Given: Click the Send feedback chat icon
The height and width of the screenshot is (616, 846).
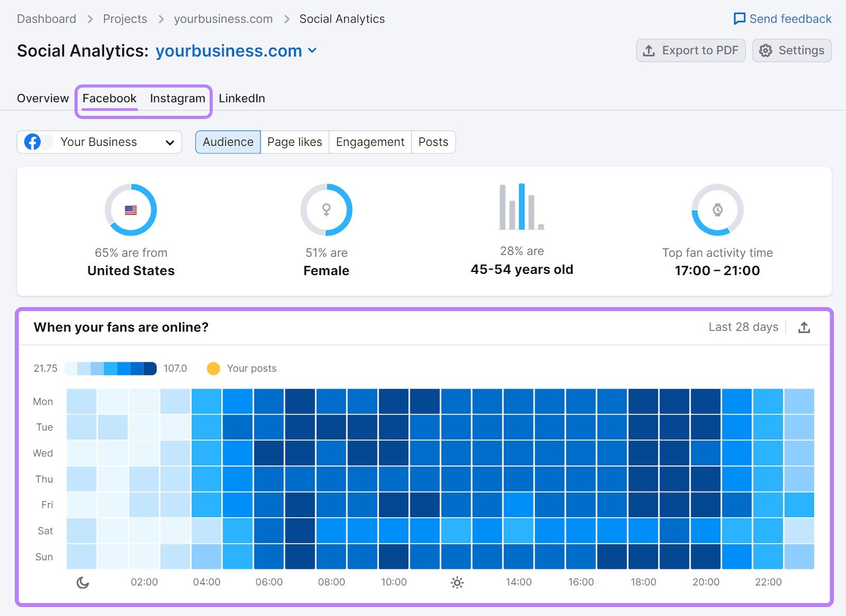Looking at the screenshot, I should click(x=739, y=19).
